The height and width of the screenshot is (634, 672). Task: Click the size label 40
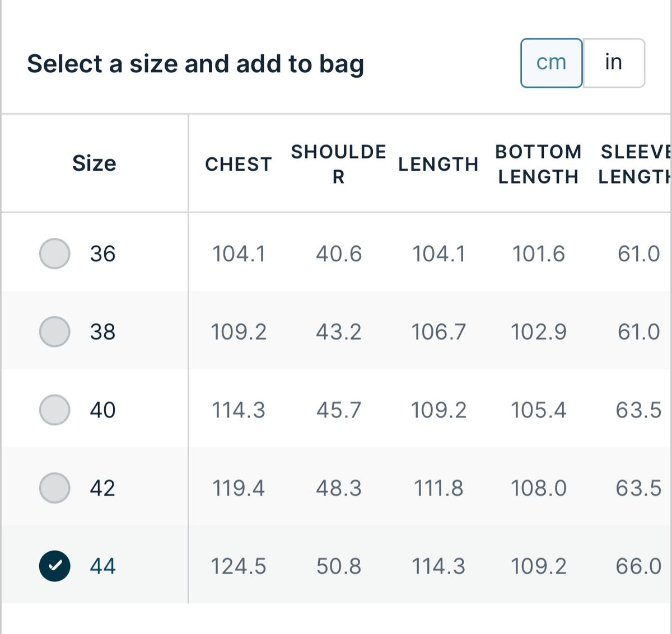(102, 410)
